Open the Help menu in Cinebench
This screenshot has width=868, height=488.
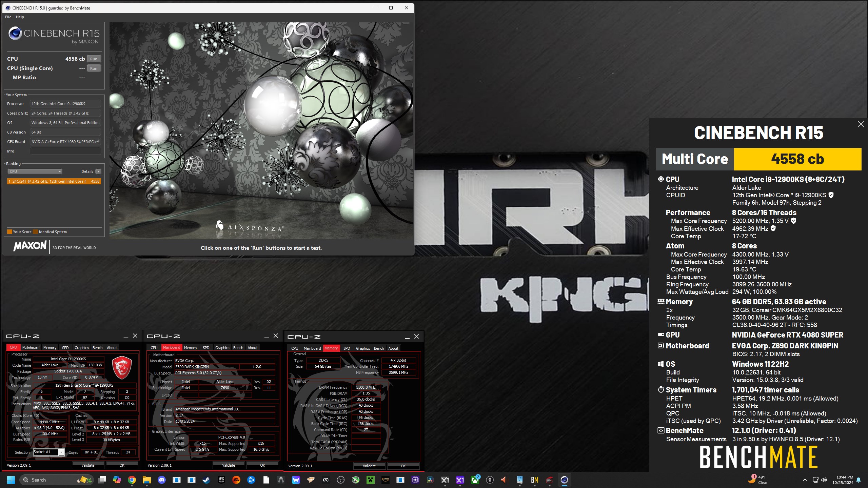(x=20, y=17)
